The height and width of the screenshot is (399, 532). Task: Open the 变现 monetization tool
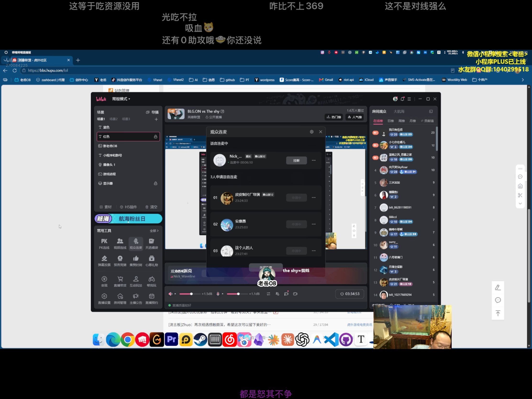pos(104,281)
